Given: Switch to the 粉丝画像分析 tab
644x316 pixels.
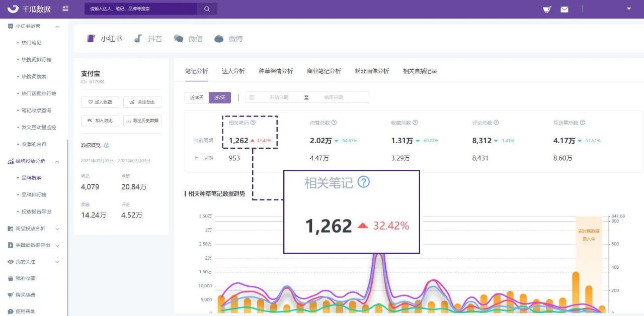Looking at the screenshot, I should [x=372, y=71].
